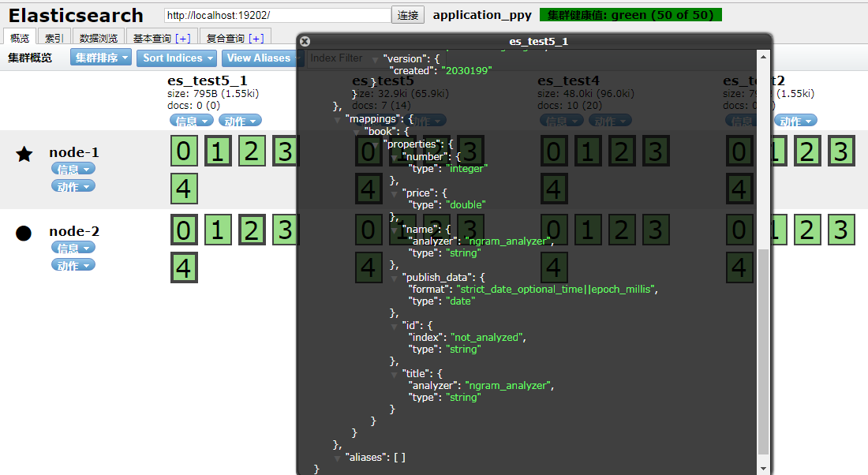Click the dialog scrollbar's down arrow
Image resolution: width=868 pixels, height=475 pixels.
[x=763, y=467]
